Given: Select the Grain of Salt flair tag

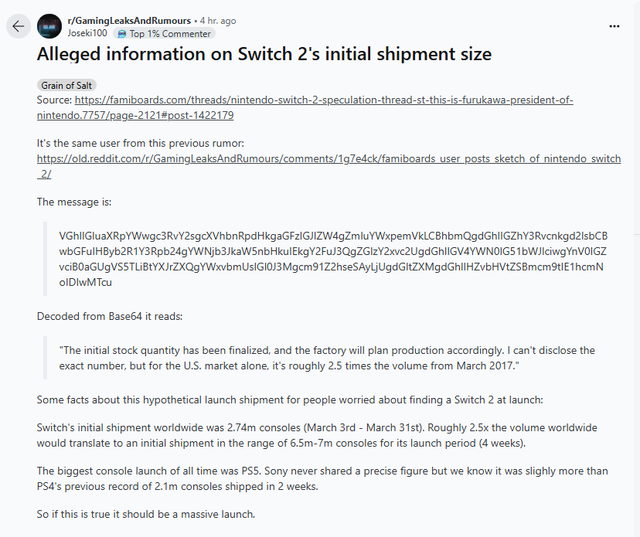Looking at the screenshot, I should (x=67, y=85).
